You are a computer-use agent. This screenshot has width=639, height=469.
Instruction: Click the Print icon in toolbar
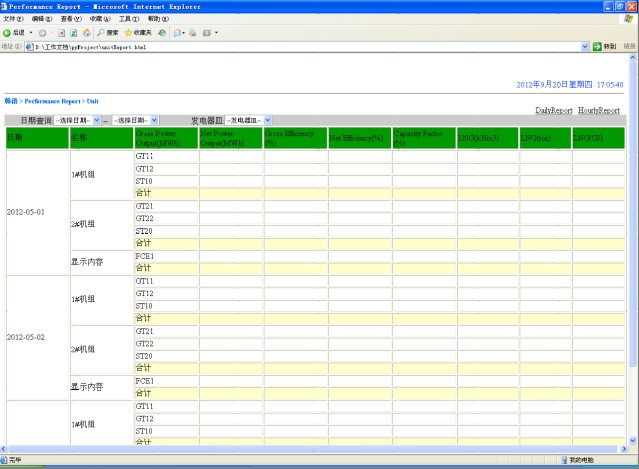pos(193,33)
